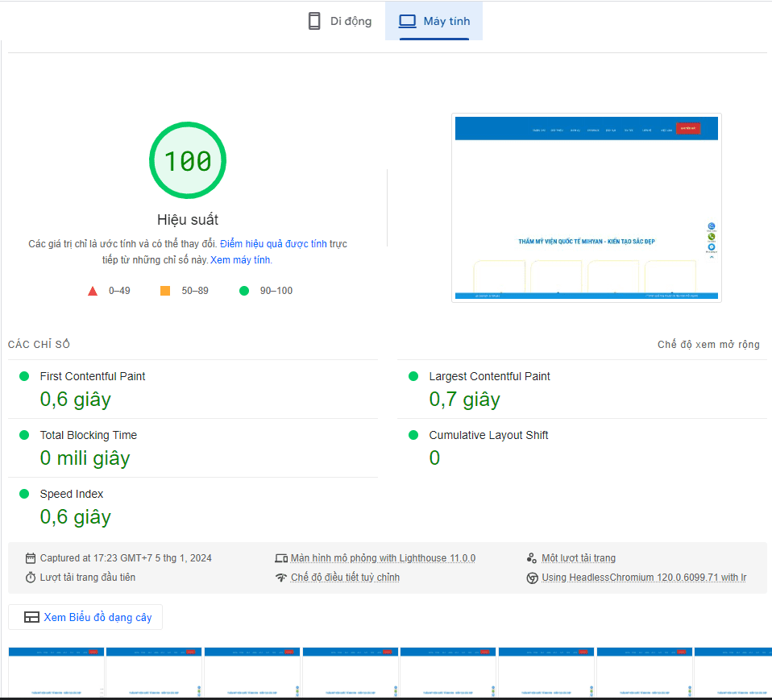Image resolution: width=772 pixels, height=700 pixels.
Task: Click Một lượt tải trang text
Action: (x=579, y=558)
